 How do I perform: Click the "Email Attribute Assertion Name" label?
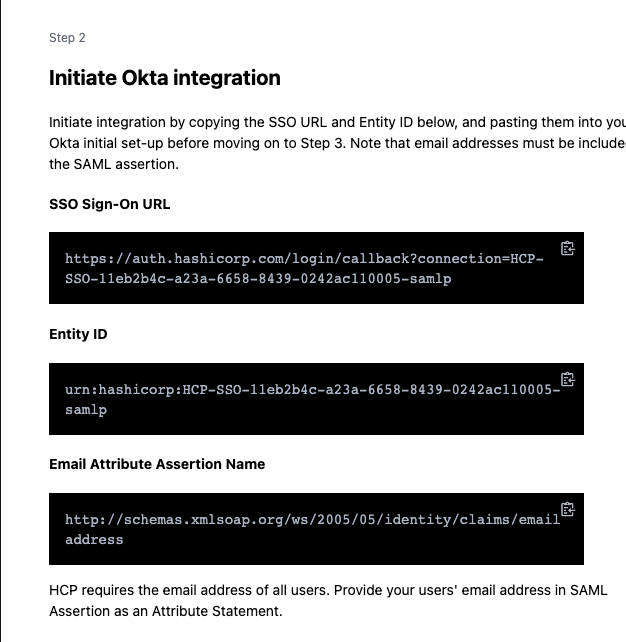(157, 464)
